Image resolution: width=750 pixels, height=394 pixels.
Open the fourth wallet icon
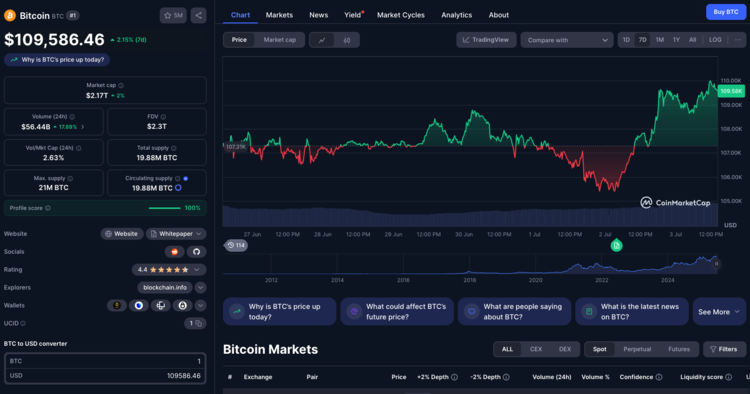[x=183, y=306]
